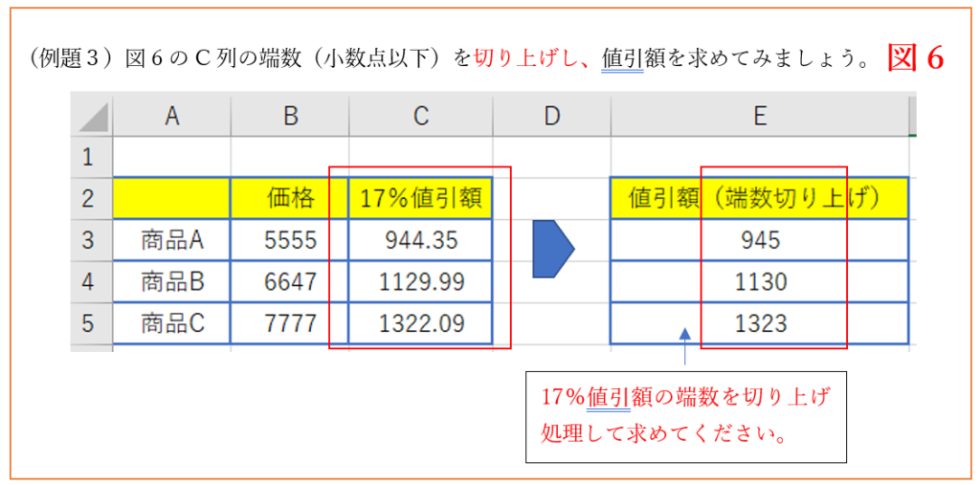Click the rounded-up result 945
Image resolution: width=980 pixels, height=485 pixels.
click(760, 240)
